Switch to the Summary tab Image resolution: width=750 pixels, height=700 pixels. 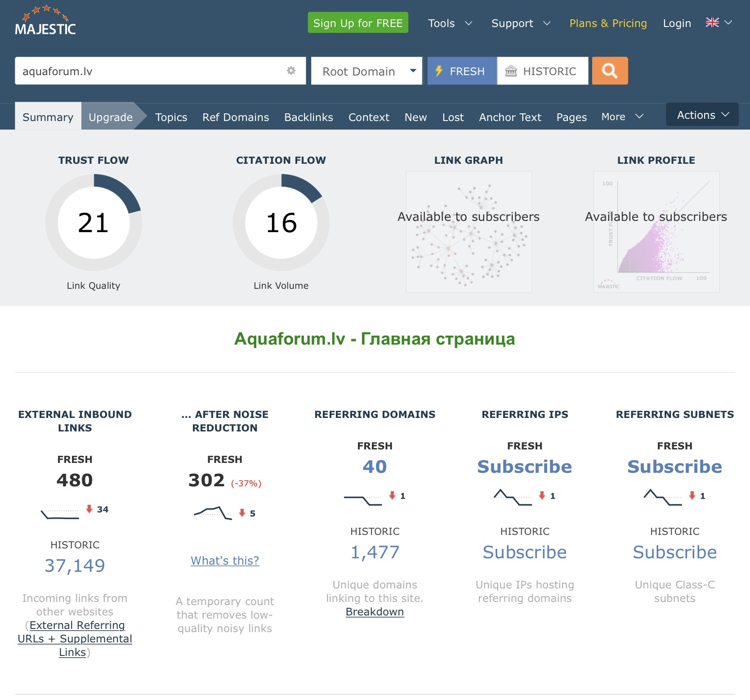point(48,117)
